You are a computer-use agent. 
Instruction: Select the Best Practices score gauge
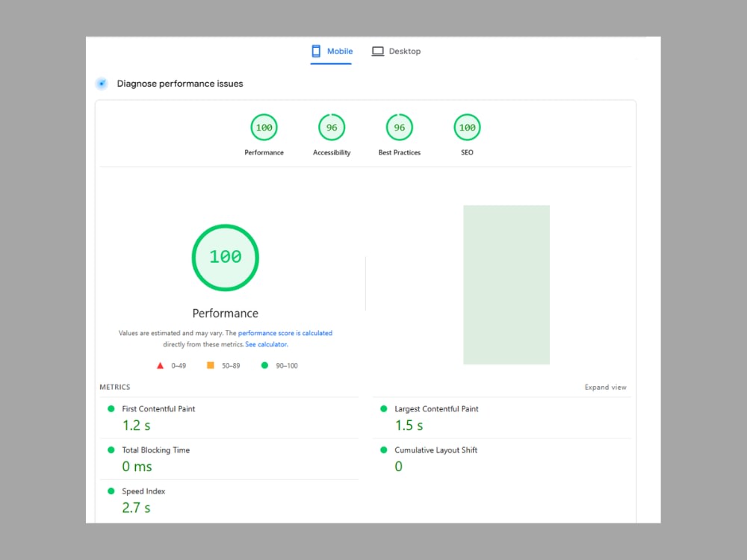pyautogui.click(x=399, y=127)
